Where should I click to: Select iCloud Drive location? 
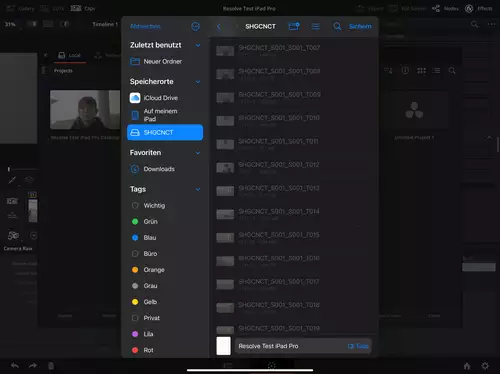(165, 98)
